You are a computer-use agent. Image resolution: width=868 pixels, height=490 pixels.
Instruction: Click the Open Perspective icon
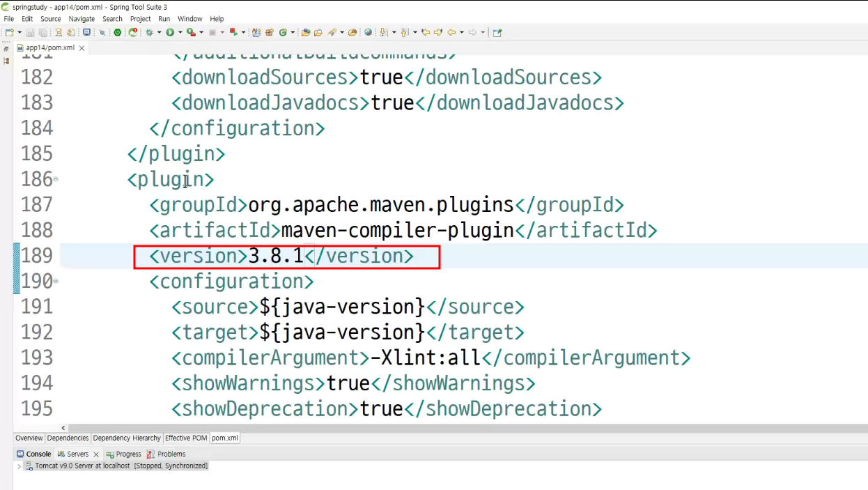pyautogui.click(x=497, y=32)
